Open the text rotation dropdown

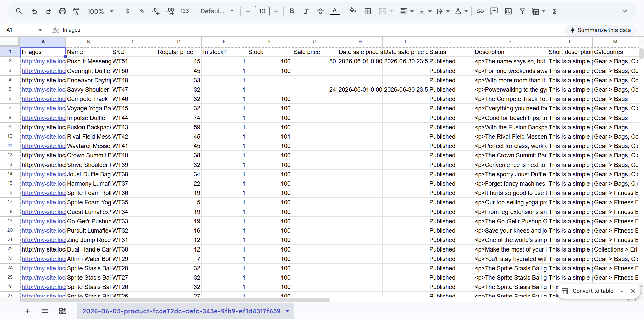(x=461, y=11)
